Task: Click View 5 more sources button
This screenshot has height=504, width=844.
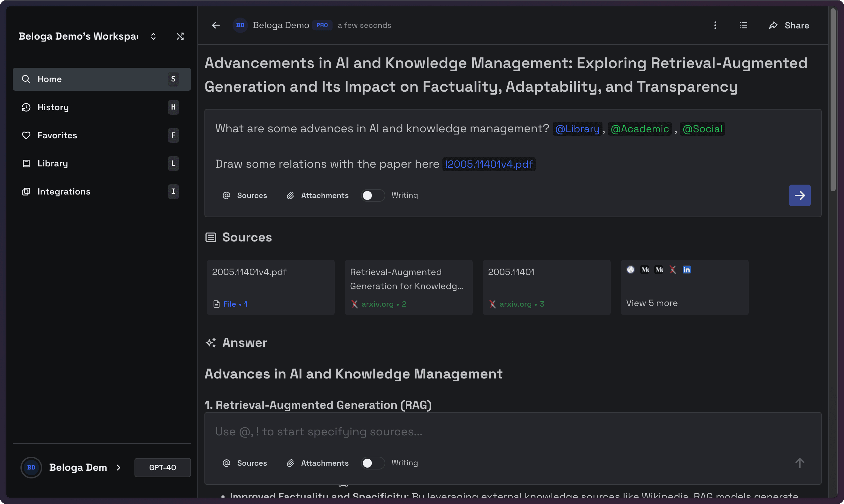Action: pyautogui.click(x=651, y=302)
